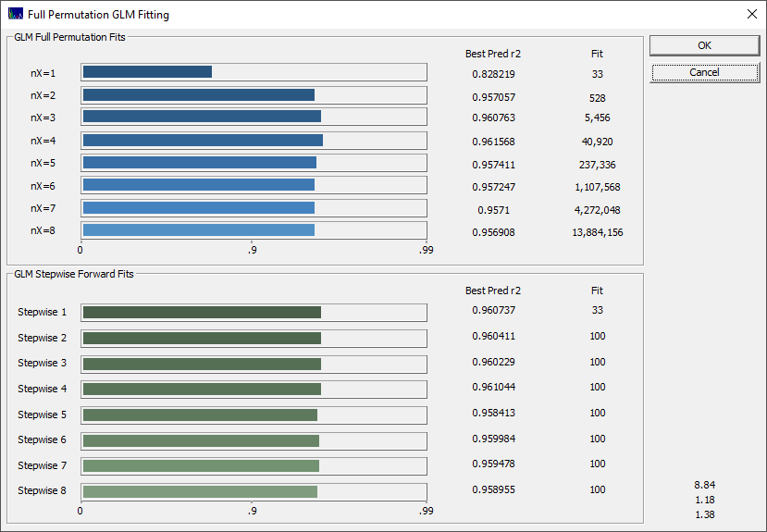Click the fit count 13,884,156

tap(598, 233)
